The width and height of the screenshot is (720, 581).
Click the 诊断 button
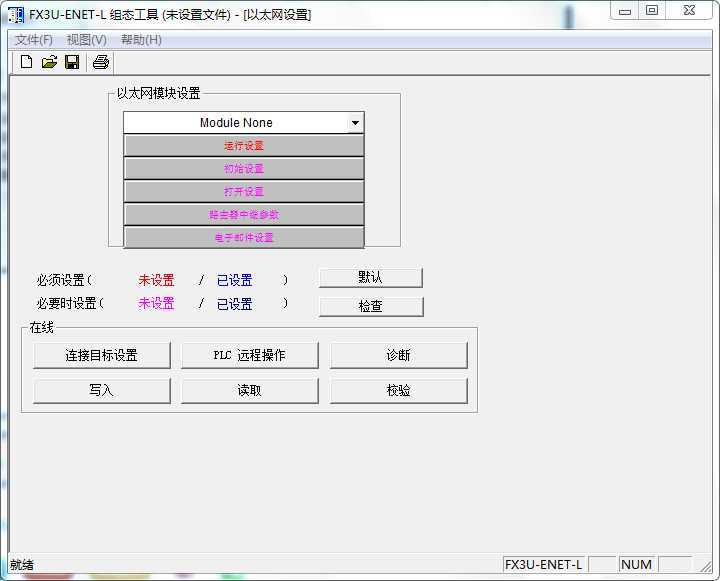(x=398, y=355)
